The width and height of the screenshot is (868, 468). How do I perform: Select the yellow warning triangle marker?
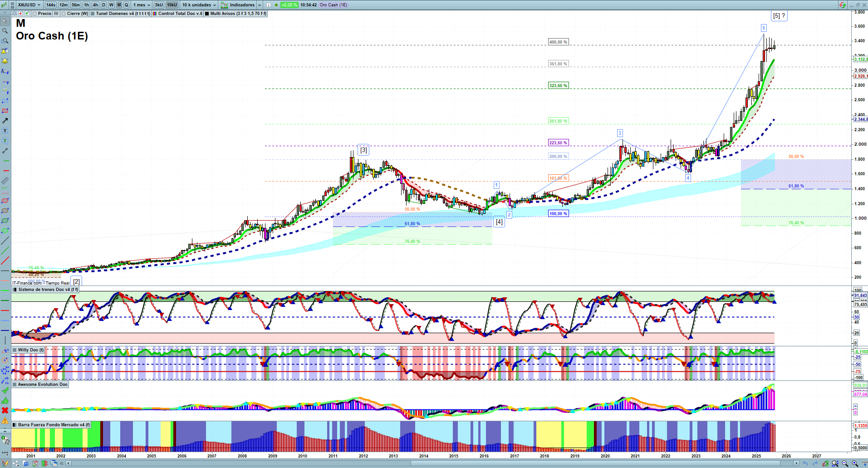(5, 420)
